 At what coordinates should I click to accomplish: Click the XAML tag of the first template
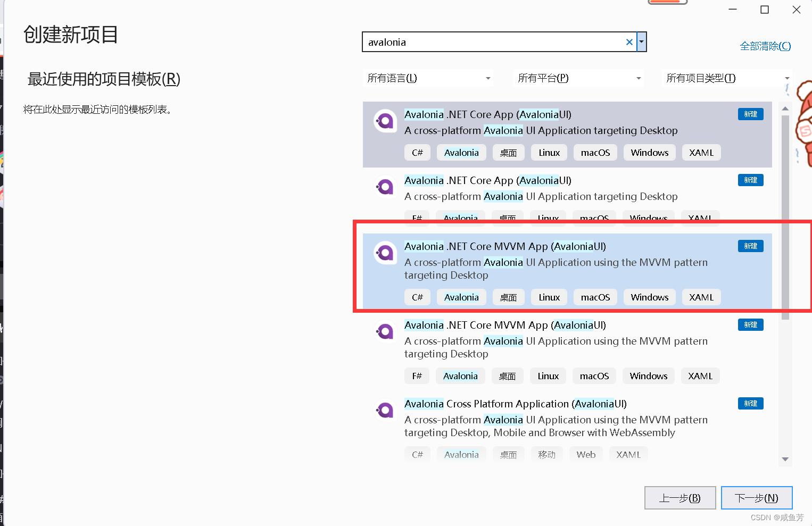coord(701,153)
